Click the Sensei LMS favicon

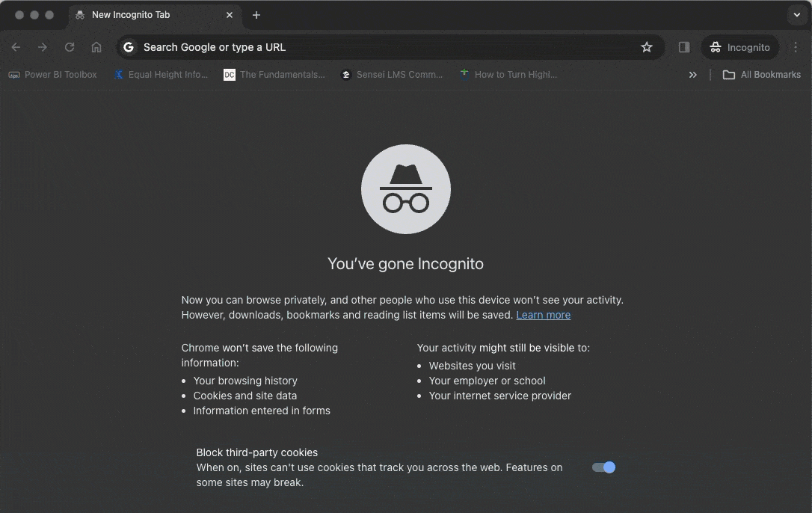[346, 75]
